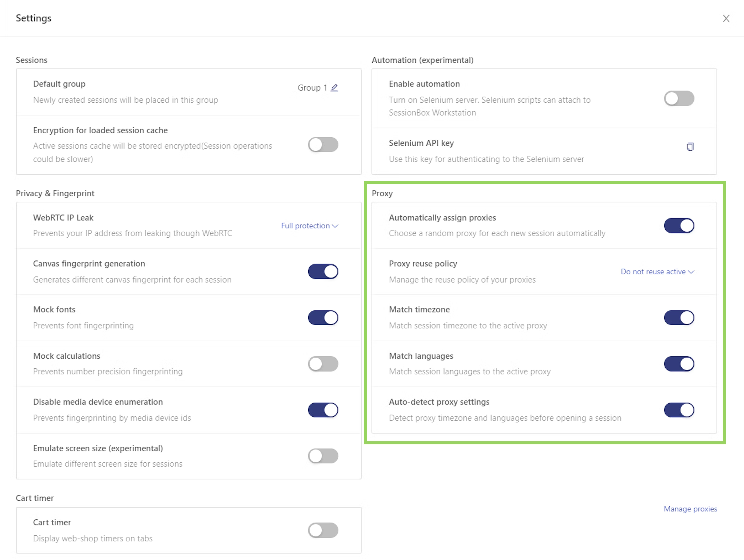The width and height of the screenshot is (744, 560).
Task: Turn off Automatically assign proxies
Action: [x=679, y=225]
